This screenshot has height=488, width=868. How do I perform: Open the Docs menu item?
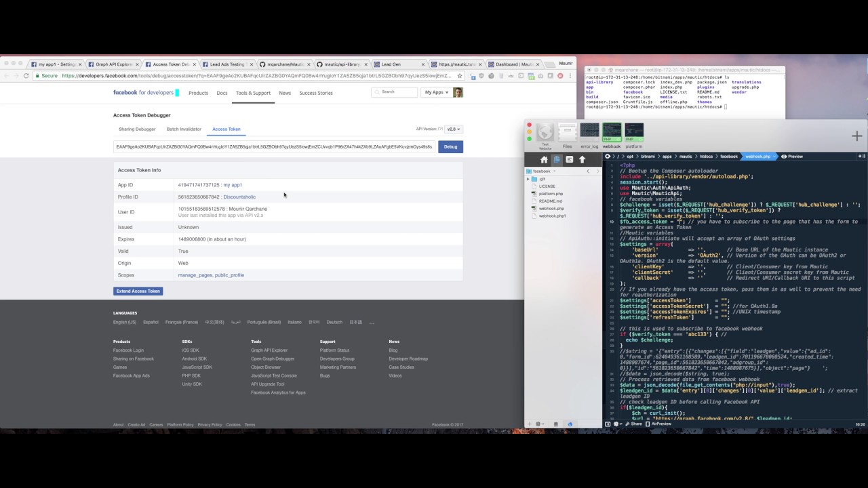point(222,93)
